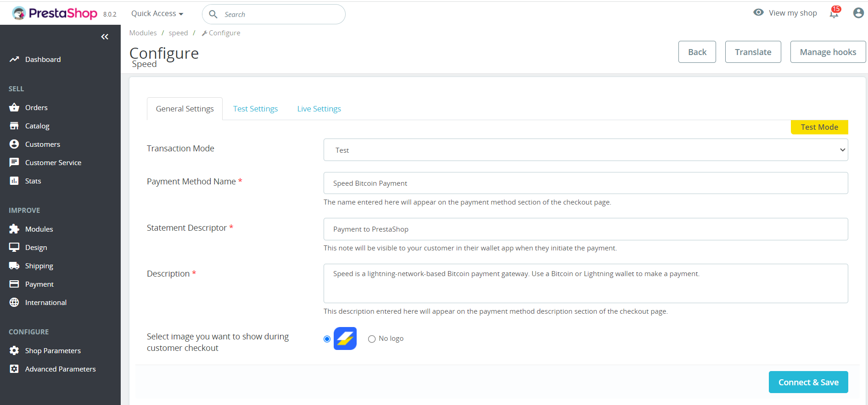Click the Translate button
Viewport: 868px width, 405px height.
pyautogui.click(x=753, y=52)
